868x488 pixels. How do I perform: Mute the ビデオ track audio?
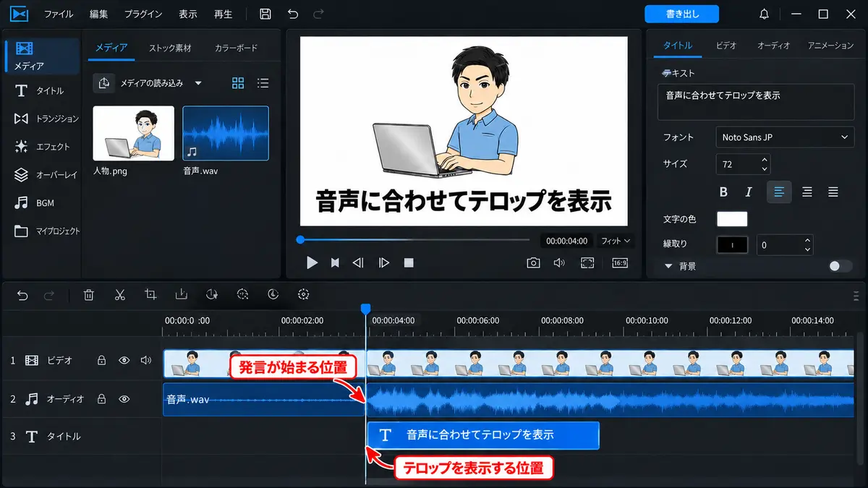point(146,360)
